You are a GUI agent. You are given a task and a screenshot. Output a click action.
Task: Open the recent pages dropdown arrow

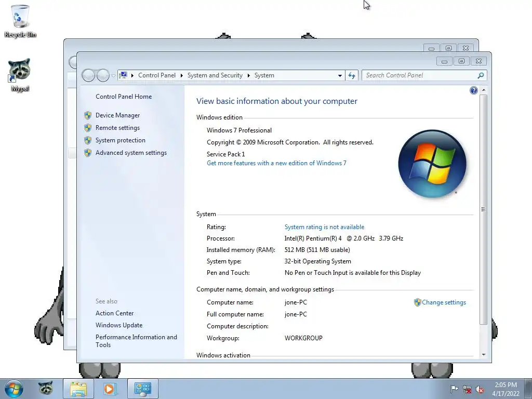click(113, 76)
